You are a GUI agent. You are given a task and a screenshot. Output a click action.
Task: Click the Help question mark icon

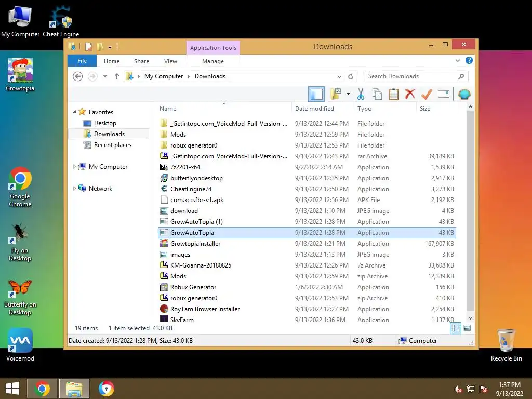pos(469,60)
